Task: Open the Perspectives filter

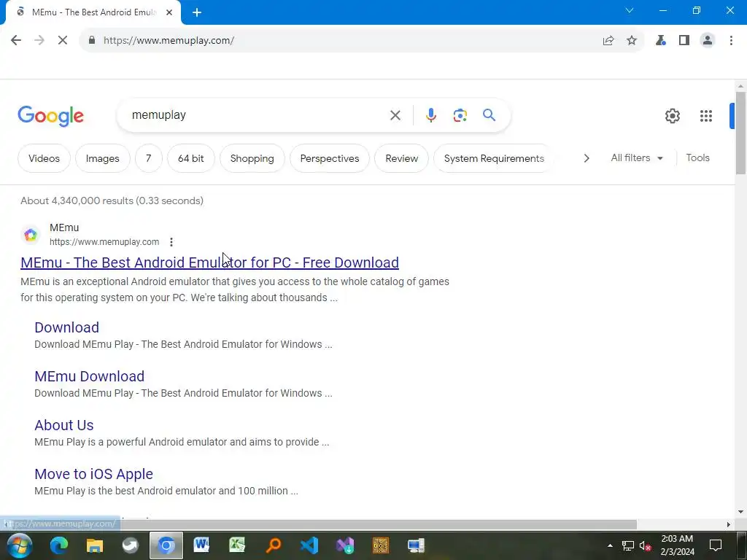Action: (x=330, y=158)
